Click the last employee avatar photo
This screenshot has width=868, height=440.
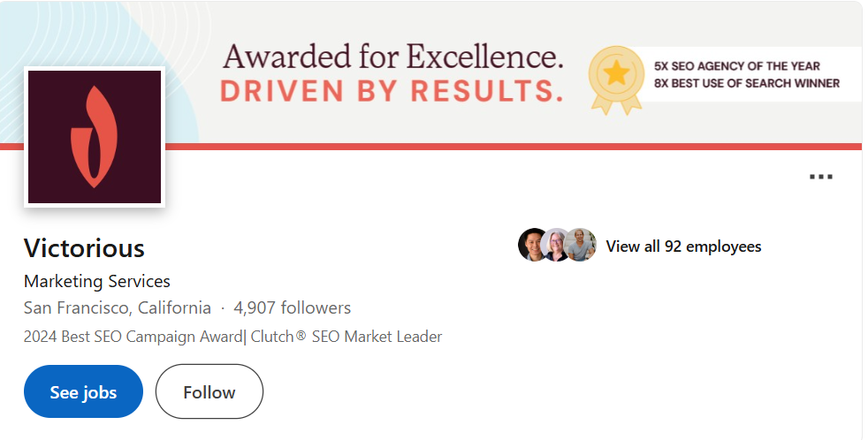(581, 246)
